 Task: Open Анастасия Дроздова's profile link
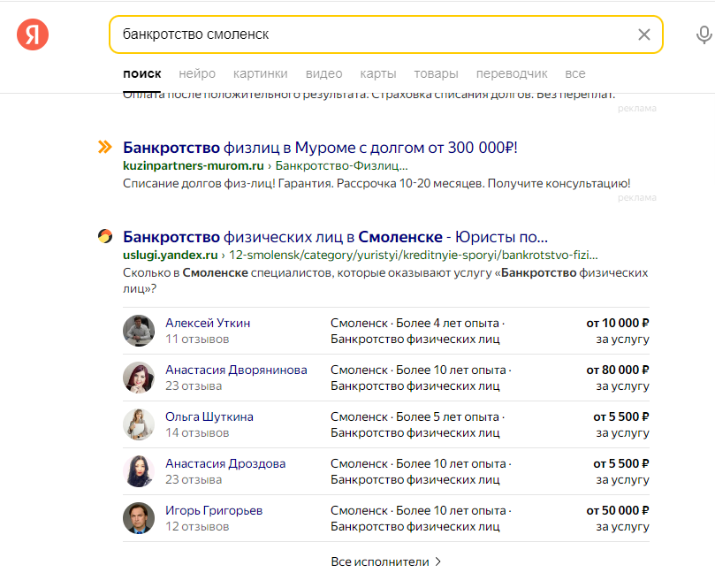click(225, 463)
